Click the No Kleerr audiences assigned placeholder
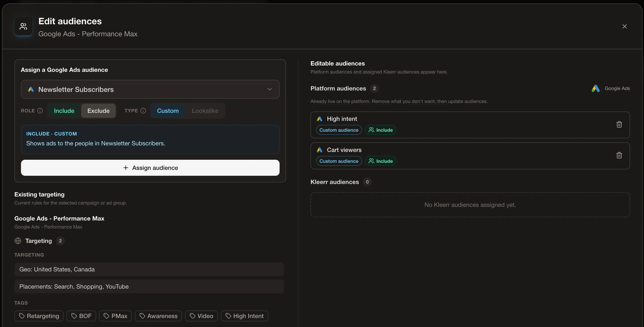Image resolution: width=644 pixels, height=327 pixels. [x=470, y=205]
